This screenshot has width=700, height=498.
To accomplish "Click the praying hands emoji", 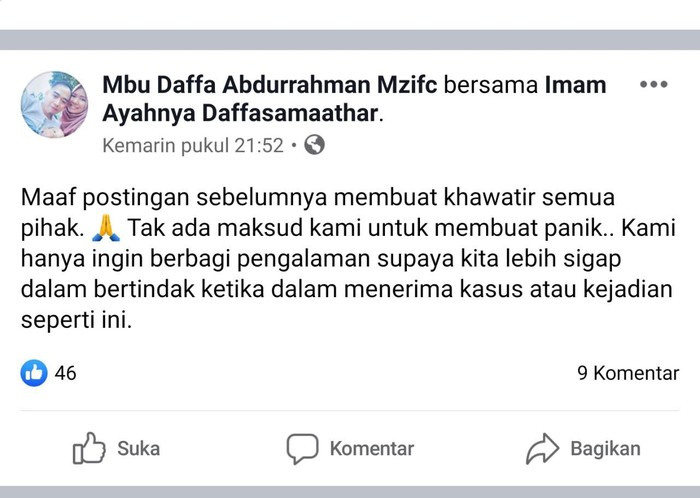I will [x=106, y=228].
